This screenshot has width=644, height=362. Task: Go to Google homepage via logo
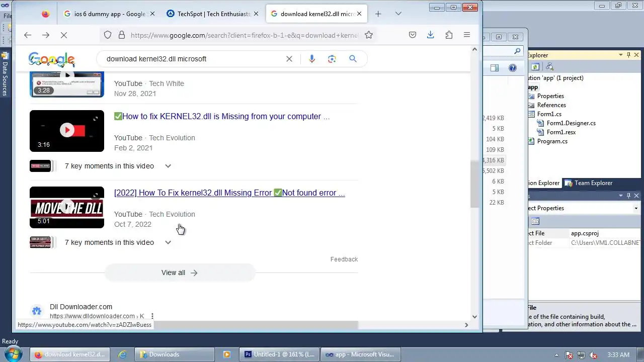(x=52, y=59)
